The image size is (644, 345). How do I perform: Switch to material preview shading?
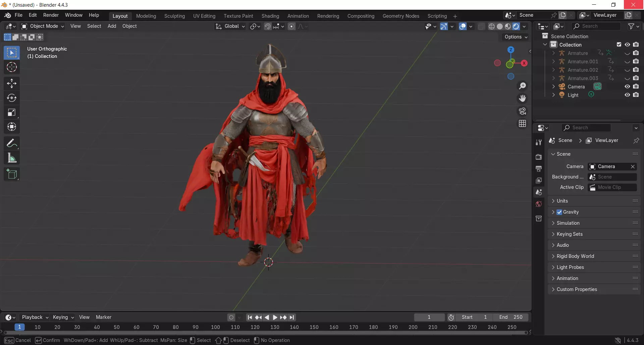[x=508, y=26]
